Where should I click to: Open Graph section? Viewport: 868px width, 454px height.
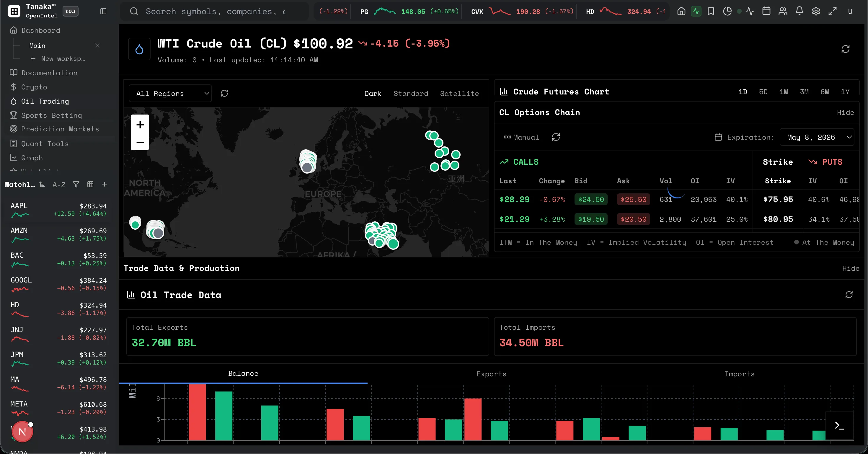pos(27,158)
